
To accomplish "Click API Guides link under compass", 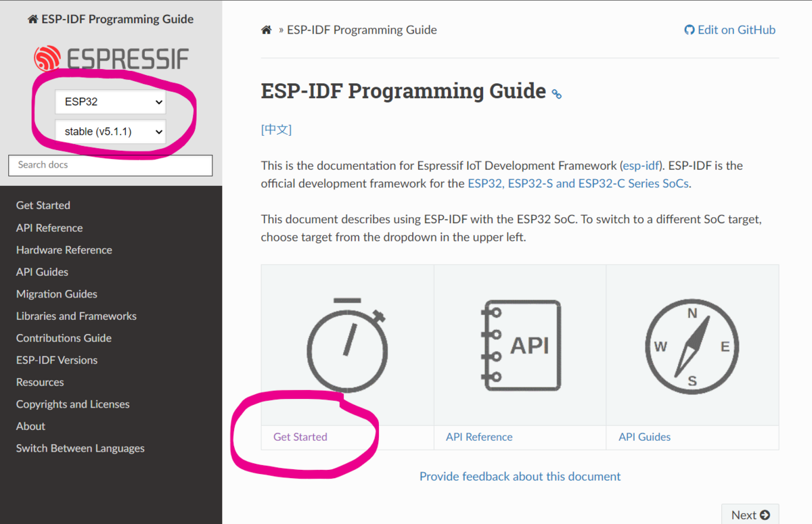I will click(x=645, y=437).
